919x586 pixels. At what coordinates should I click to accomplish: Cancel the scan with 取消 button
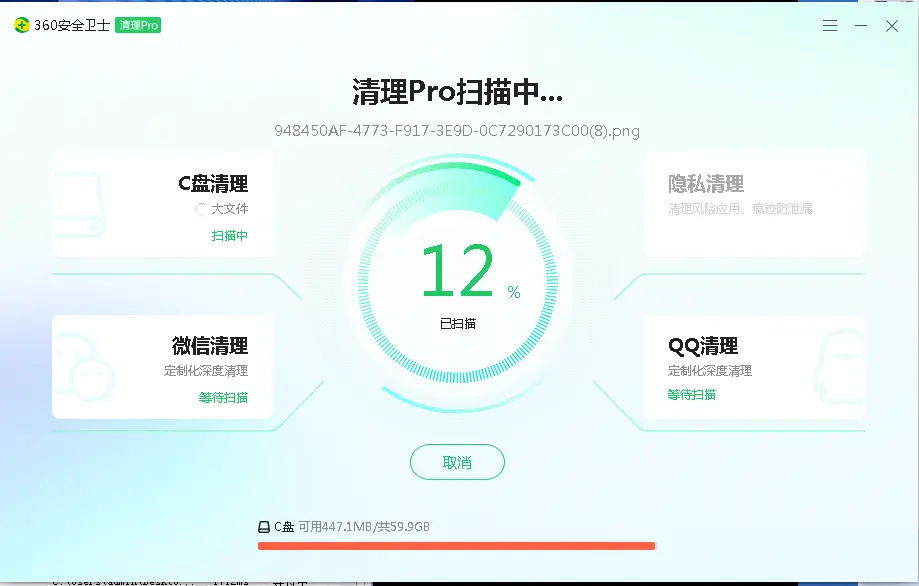[457, 462]
